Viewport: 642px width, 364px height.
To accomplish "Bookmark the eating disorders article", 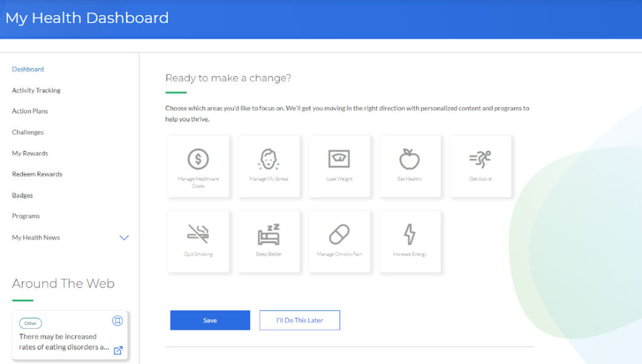I will (117, 321).
